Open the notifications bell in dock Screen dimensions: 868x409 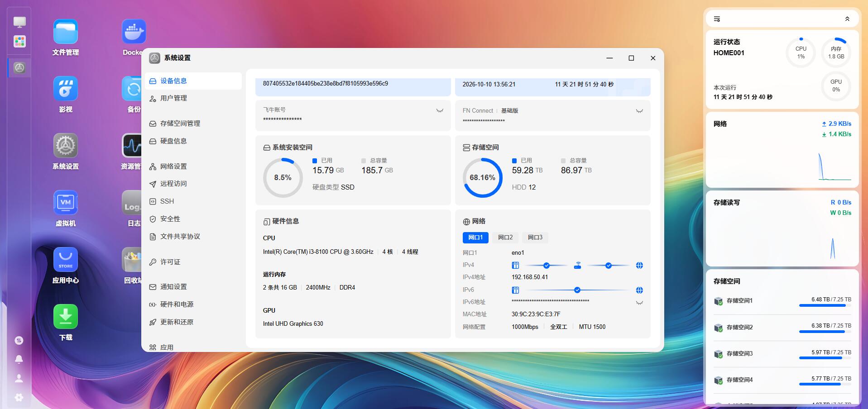(19, 359)
